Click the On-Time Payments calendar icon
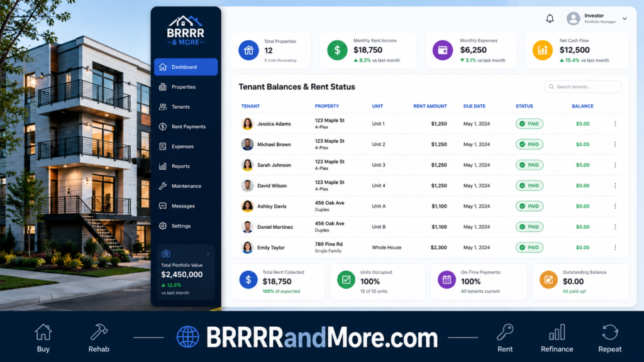644x362 pixels. pos(447,280)
